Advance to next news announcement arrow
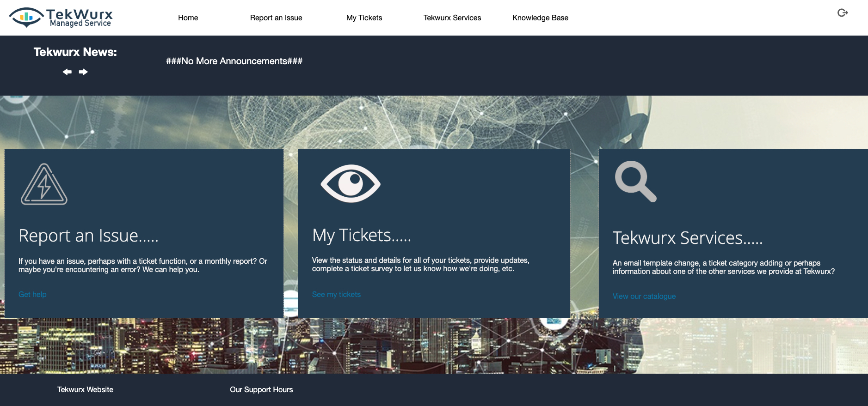This screenshot has height=406, width=868. [x=83, y=72]
